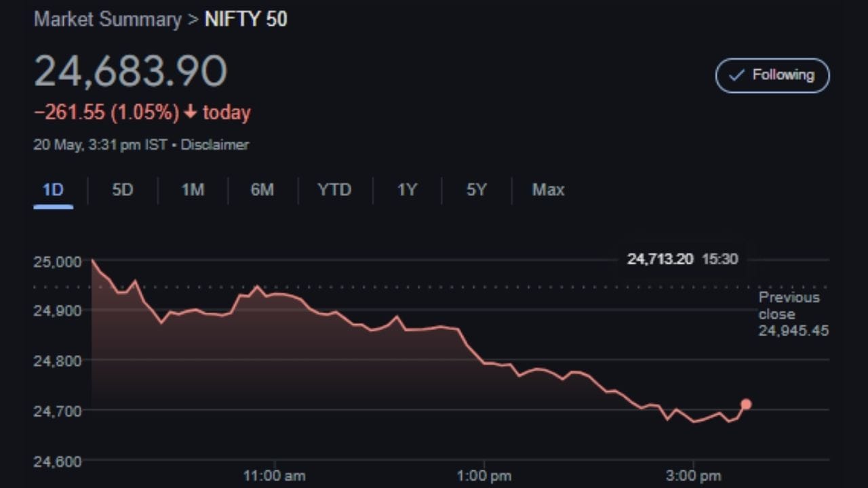Open the Market Summary link
Screen dimensions: 868x488
(x=107, y=20)
